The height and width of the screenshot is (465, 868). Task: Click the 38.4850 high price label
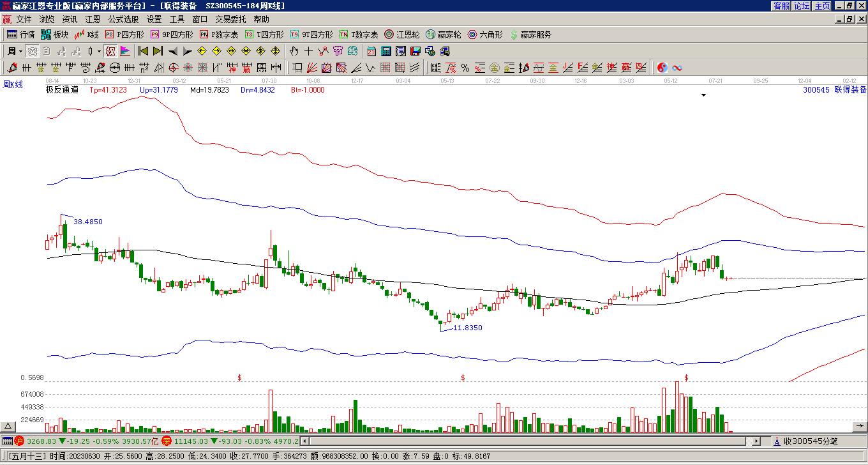point(88,222)
